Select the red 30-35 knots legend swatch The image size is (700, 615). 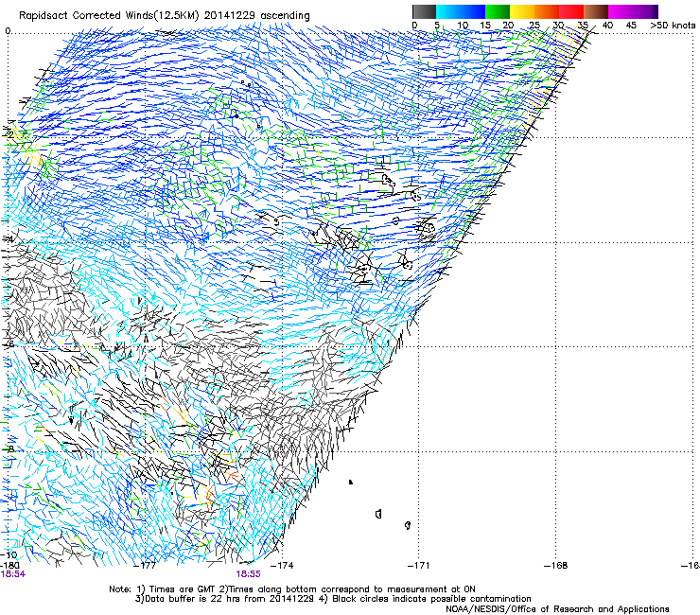pos(571,11)
